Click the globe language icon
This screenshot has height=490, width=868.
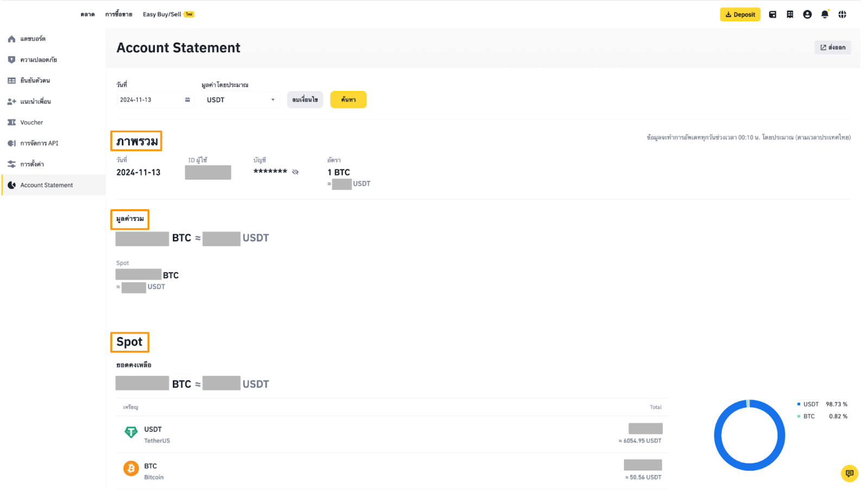842,15
